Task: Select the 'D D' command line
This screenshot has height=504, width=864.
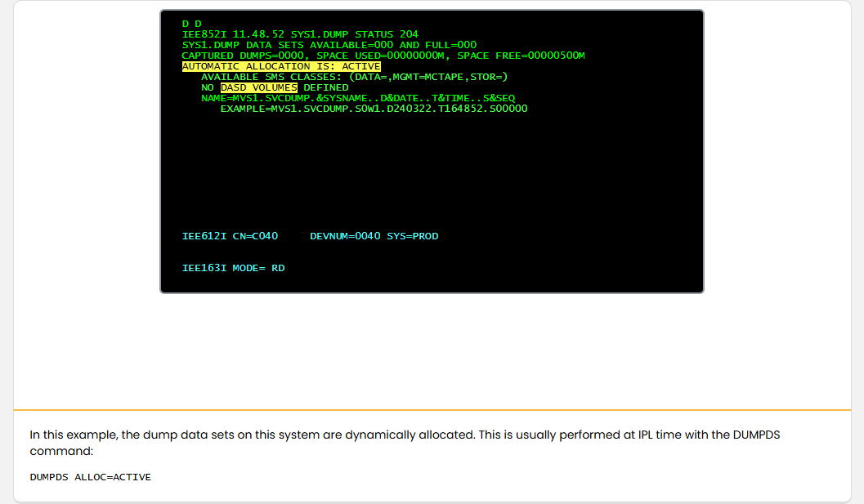Action: click(x=192, y=24)
